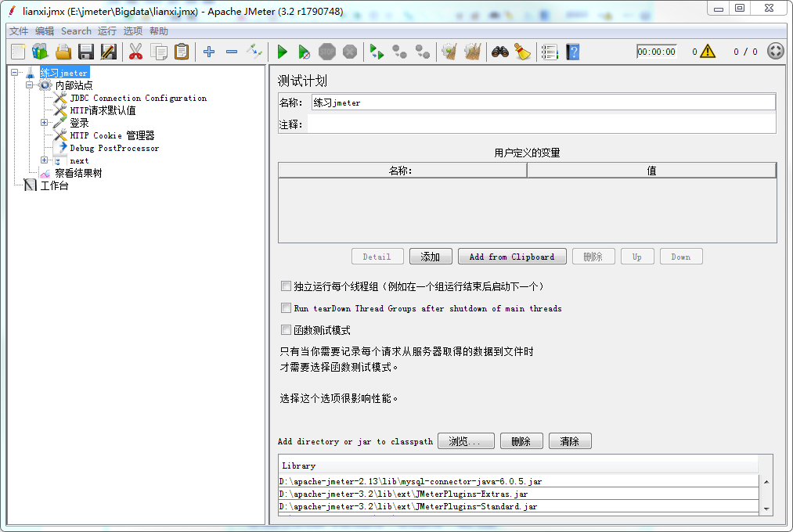Expand the next tree node

pos(45,160)
